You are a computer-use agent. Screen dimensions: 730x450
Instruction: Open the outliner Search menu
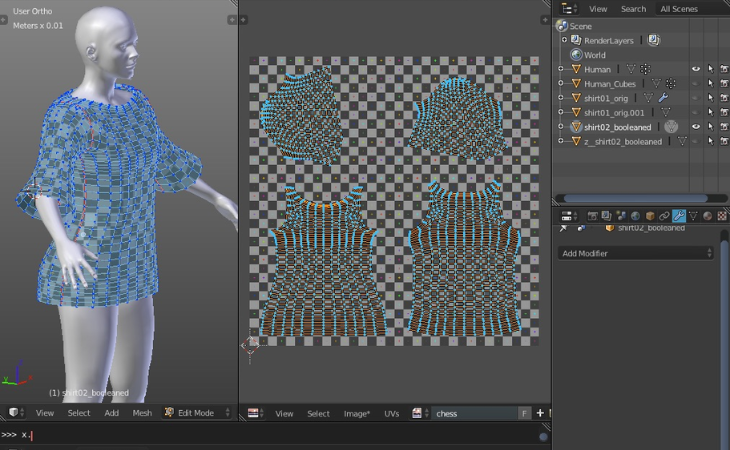click(x=633, y=8)
